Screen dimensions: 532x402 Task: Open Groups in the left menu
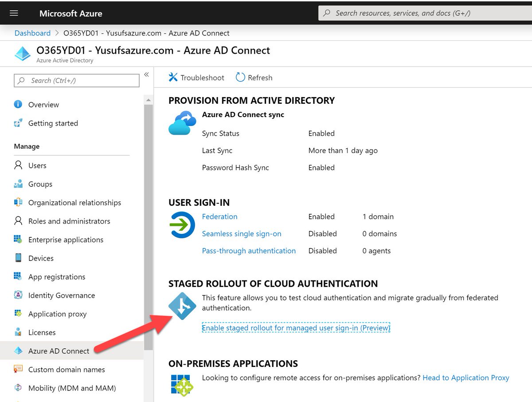pos(40,184)
